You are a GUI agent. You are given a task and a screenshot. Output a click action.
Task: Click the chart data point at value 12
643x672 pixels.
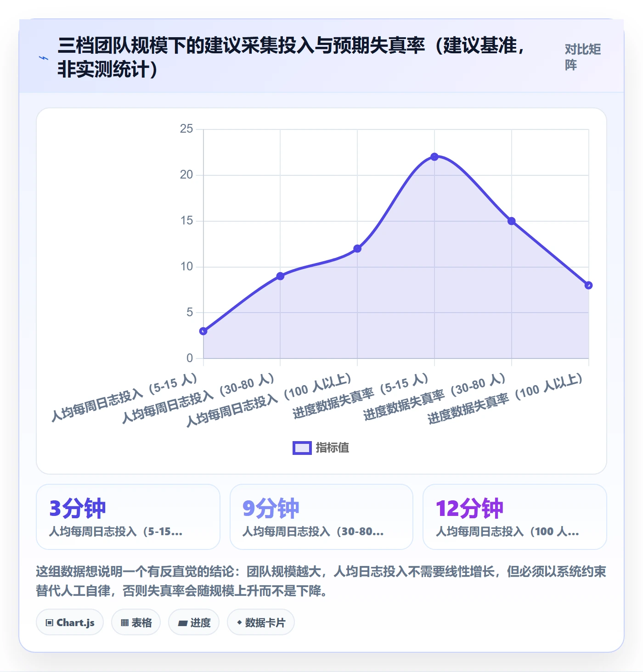(x=357, y=248)
